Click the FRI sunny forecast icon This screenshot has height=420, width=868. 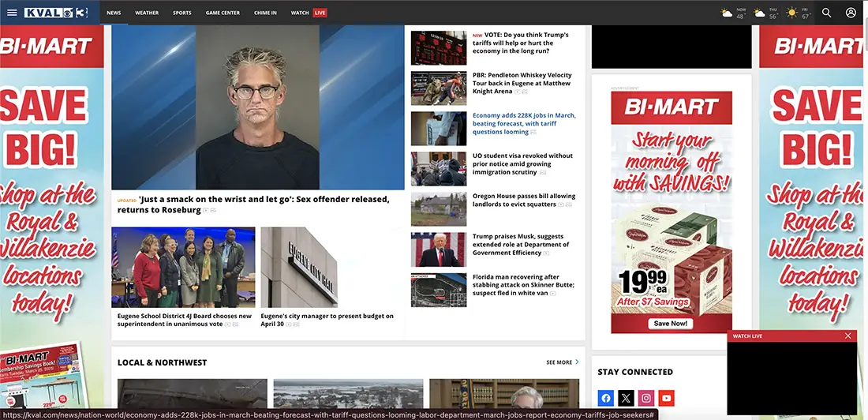792,13
